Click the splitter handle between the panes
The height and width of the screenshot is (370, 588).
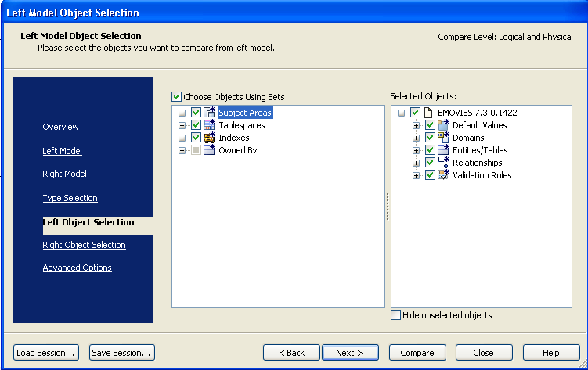(387, 207)
